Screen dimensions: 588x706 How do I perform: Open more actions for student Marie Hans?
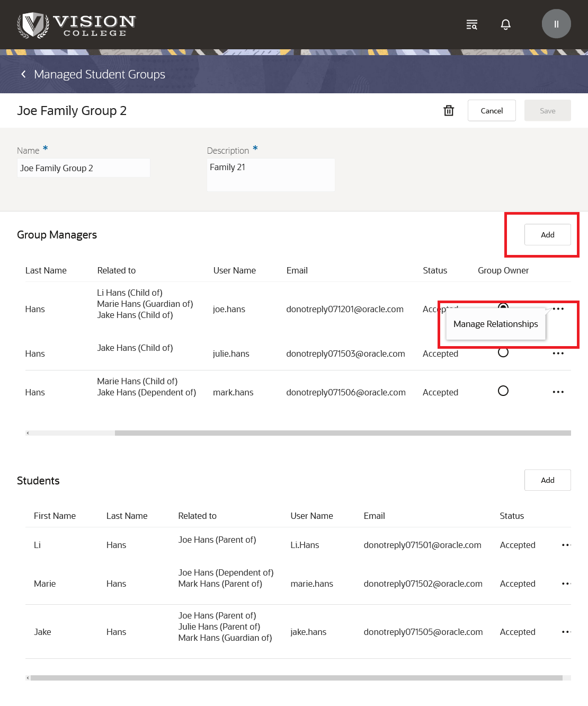pyautogui.click(x=566, y=584)
